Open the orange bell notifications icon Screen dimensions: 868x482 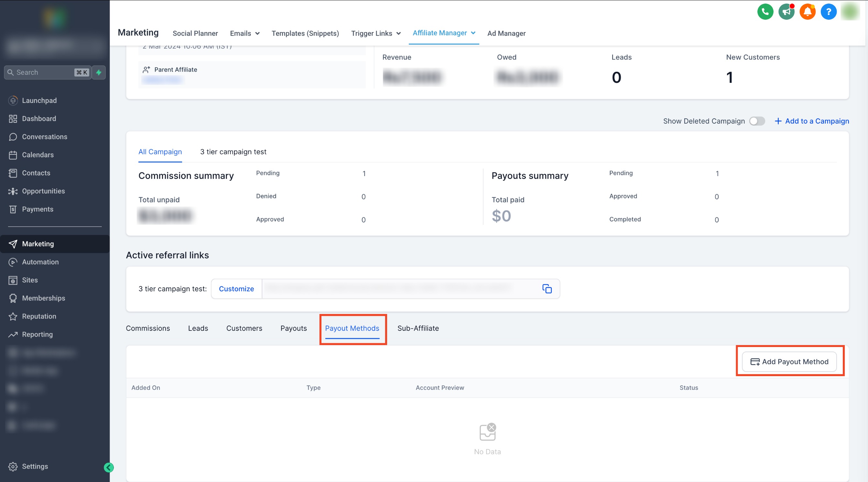[807, 12]
